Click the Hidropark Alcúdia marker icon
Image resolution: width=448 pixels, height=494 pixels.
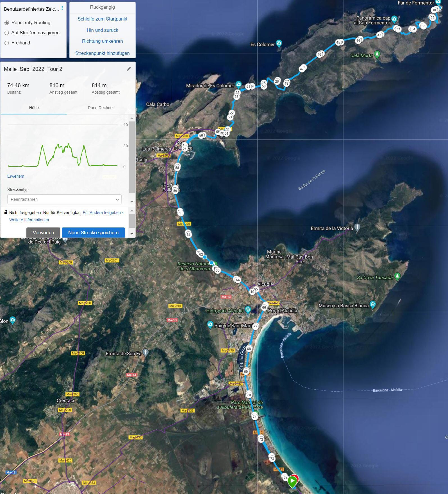pyautogui.click(x=248, y=310)
